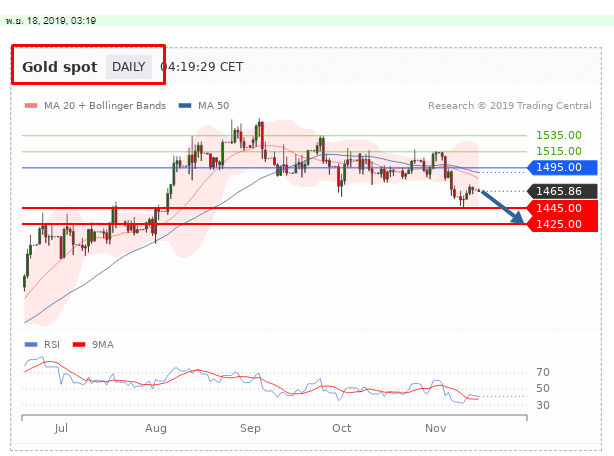This screenshot has width=614, height=456.
Task: Click the RSI 50 level label
Action: [543, 388]
